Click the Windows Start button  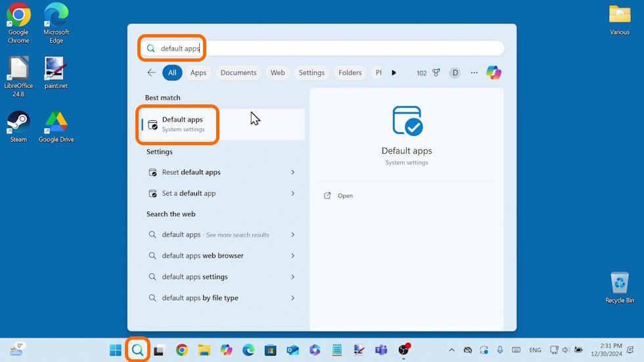[116, 350]
